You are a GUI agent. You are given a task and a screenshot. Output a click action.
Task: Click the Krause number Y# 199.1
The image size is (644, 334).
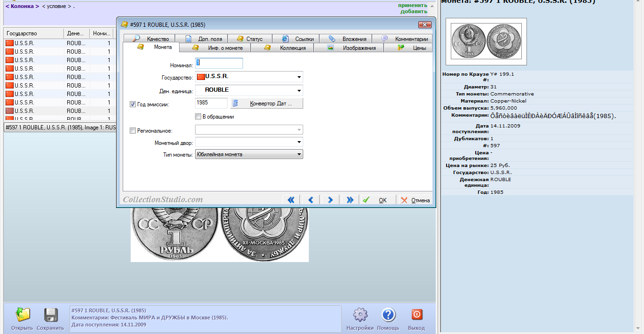click(x=502, y=74)
